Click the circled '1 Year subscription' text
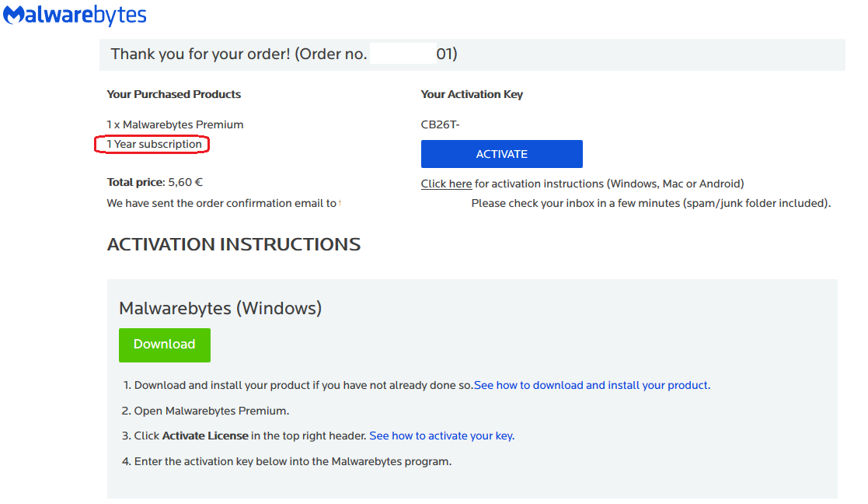The width and height of the screenshot is (868, 504). pyautogui.click(x=154, y=145)
